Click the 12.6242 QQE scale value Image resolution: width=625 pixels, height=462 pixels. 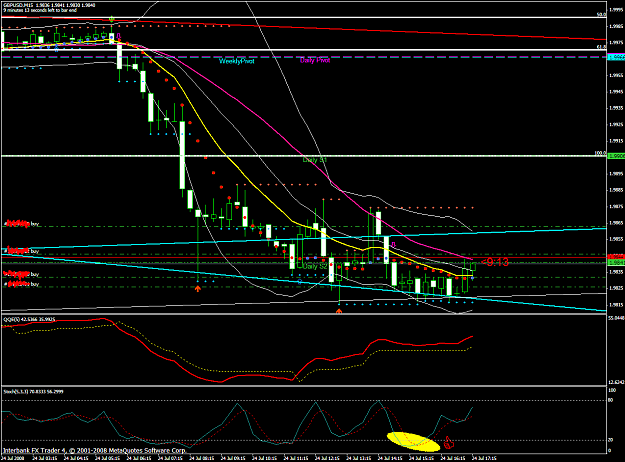(616, 383)
